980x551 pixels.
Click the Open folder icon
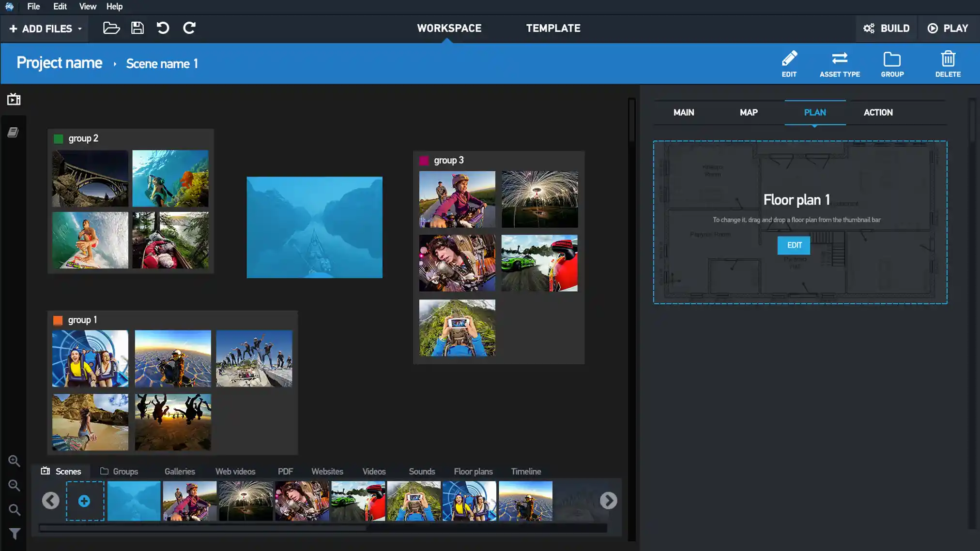pos(111,28)
